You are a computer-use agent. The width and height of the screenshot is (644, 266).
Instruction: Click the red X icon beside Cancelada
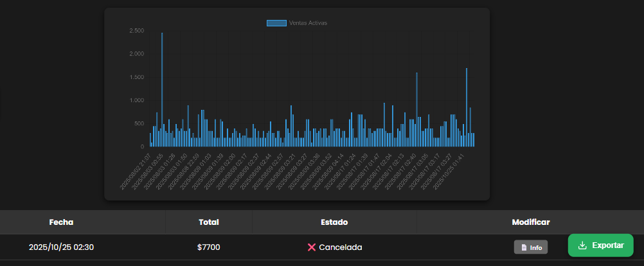(x=312, y=247)
